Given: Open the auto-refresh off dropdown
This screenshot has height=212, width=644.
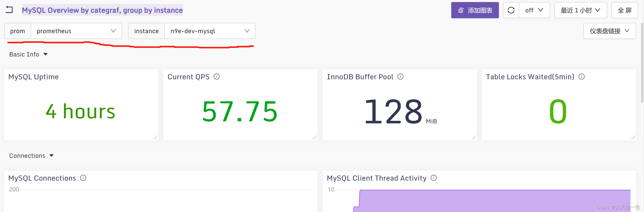Looking at the screenshot, I should (x=534, y=10).
